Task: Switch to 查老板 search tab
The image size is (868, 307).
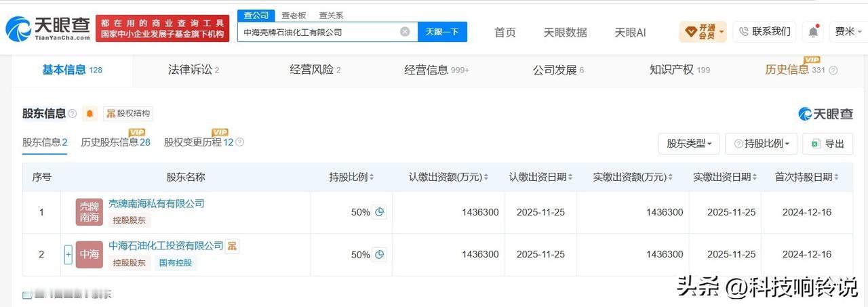Action: 294,15
